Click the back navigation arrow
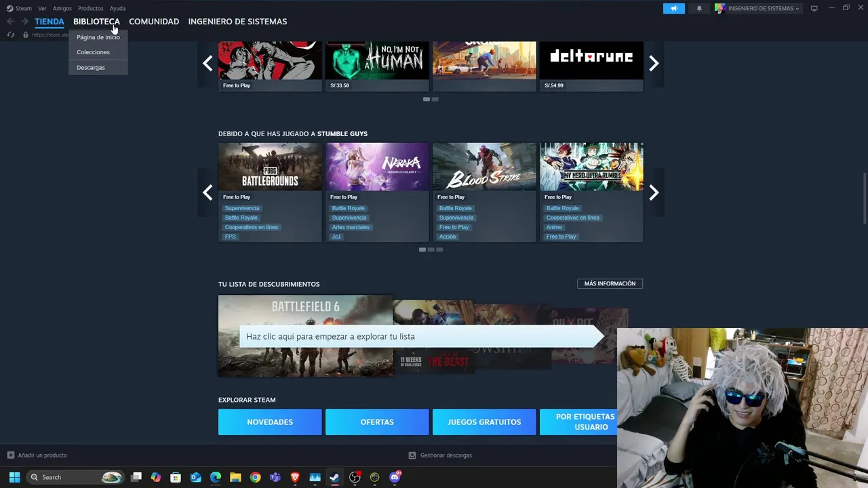This screenshot has height=488, width=868. pos(10,22)
